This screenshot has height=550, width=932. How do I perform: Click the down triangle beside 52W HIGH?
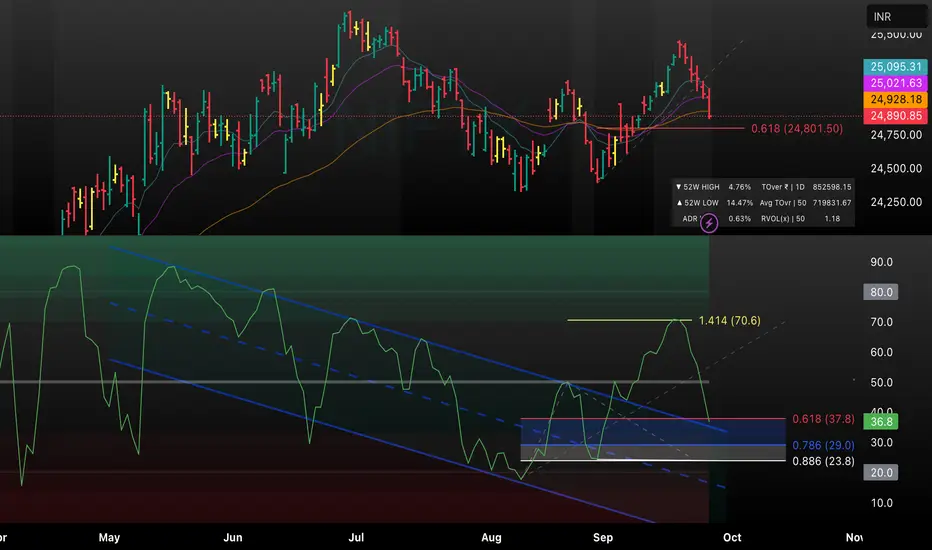pyautogui.click(x=678, y=187)
